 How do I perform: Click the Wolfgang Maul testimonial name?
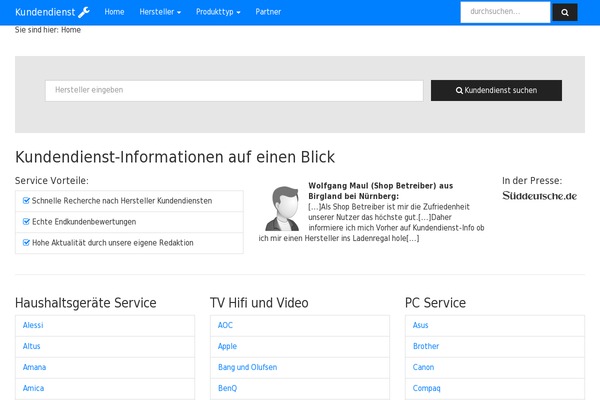tap(381, 191)
